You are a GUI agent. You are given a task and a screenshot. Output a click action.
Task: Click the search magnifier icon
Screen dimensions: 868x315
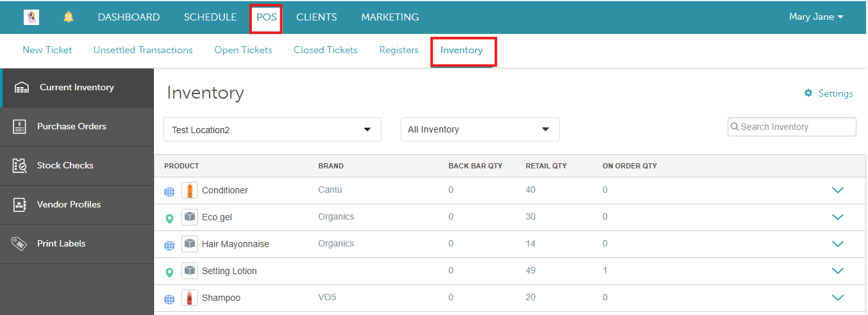point(735,127)
